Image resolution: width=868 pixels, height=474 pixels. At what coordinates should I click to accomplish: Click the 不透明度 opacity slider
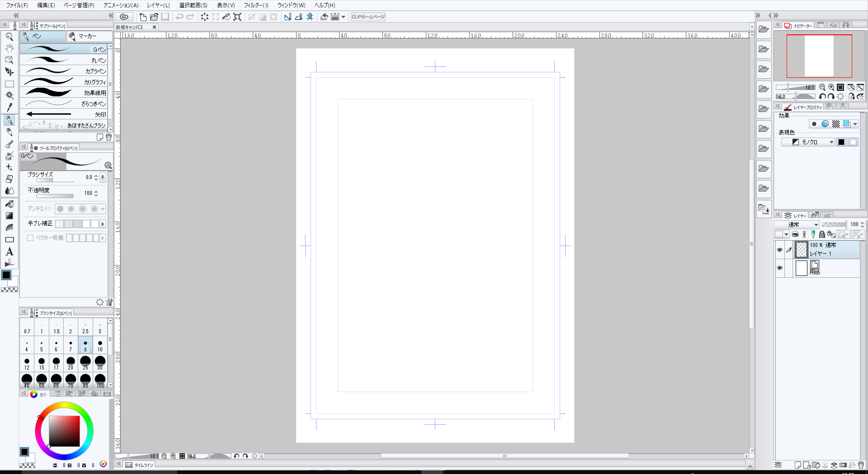pos(55,196)
